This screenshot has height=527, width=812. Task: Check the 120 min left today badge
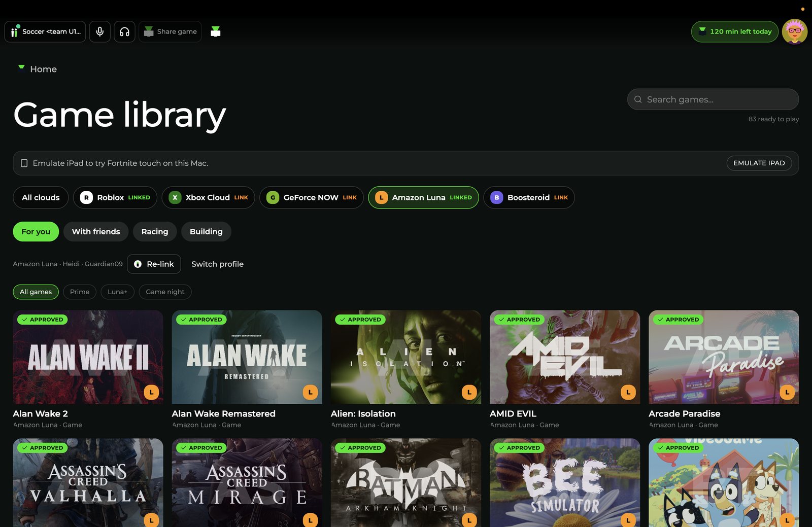click(x=735, y=31)
